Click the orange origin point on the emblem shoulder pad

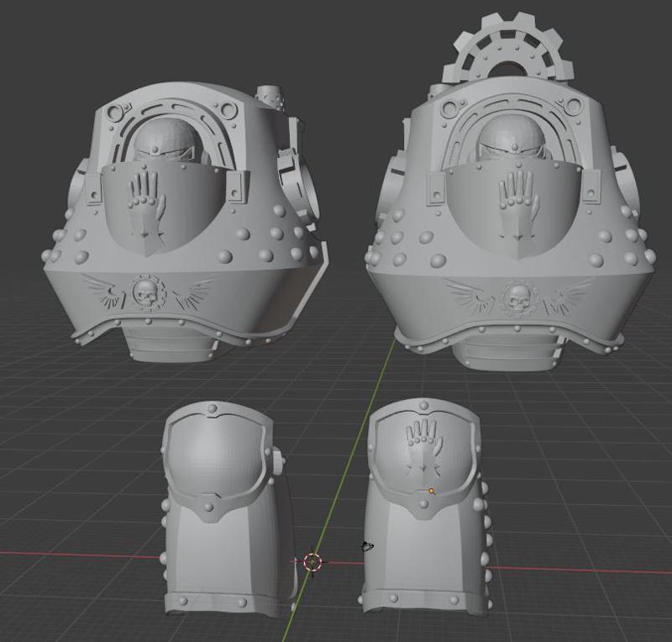tap(432, 491)
